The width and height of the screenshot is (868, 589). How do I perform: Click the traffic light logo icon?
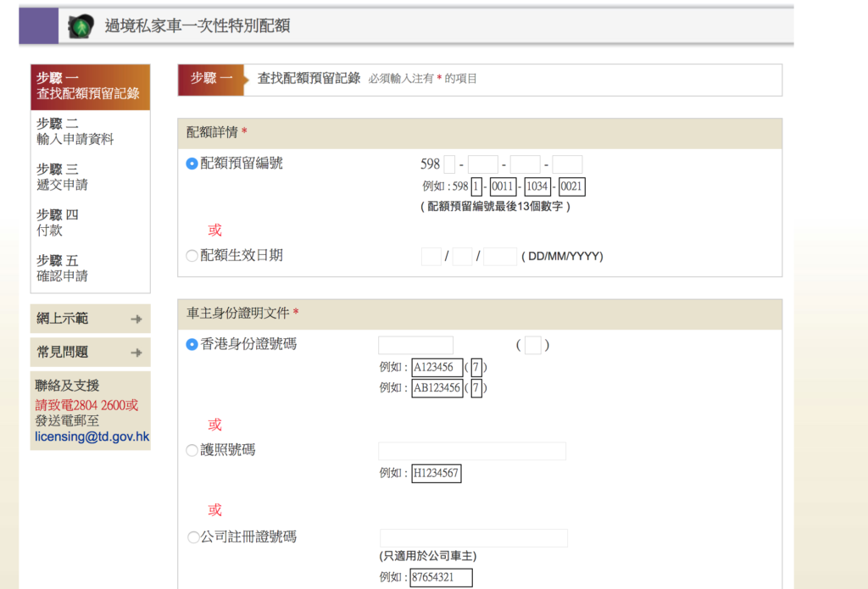(x=81, y=26)
